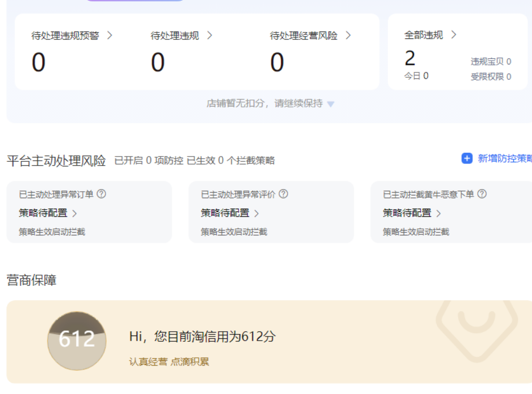The image size is (532, 394).
Task: Click help icon beside 已主动处理异常订单
Action: 101,194
